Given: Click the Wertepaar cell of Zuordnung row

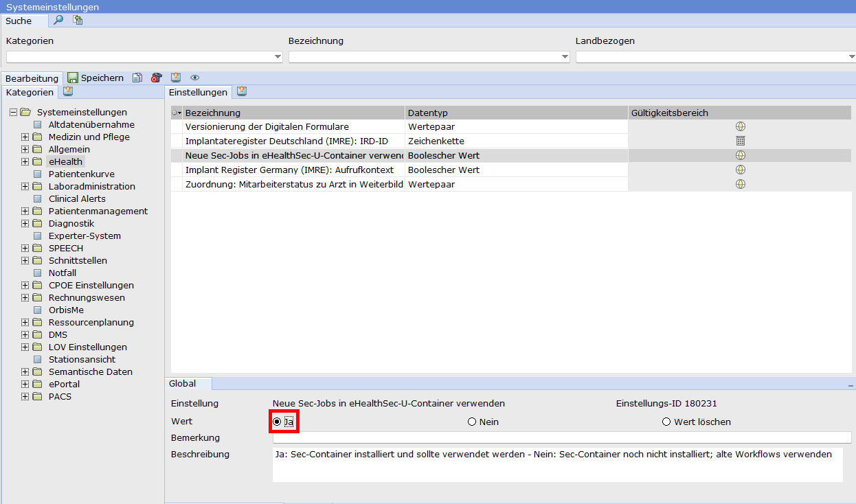Looking at the screenshot, I should coord(517,184).
